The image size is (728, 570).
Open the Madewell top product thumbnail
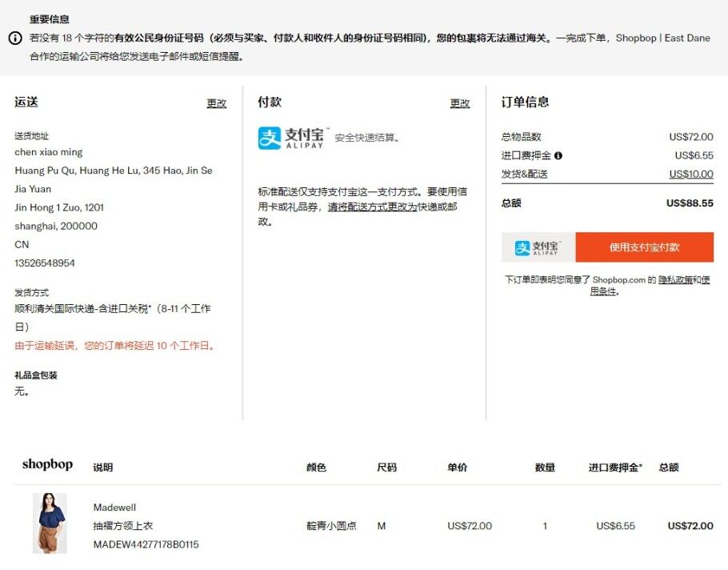[50, 523]
